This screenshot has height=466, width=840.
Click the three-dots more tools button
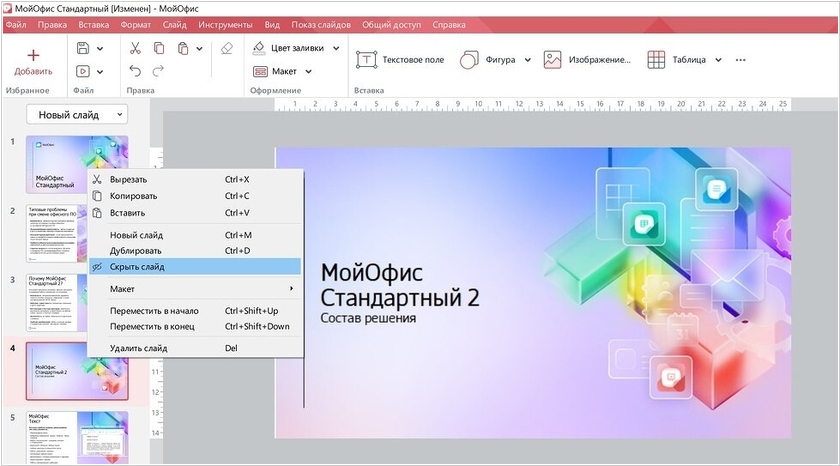tap(741, 60)
